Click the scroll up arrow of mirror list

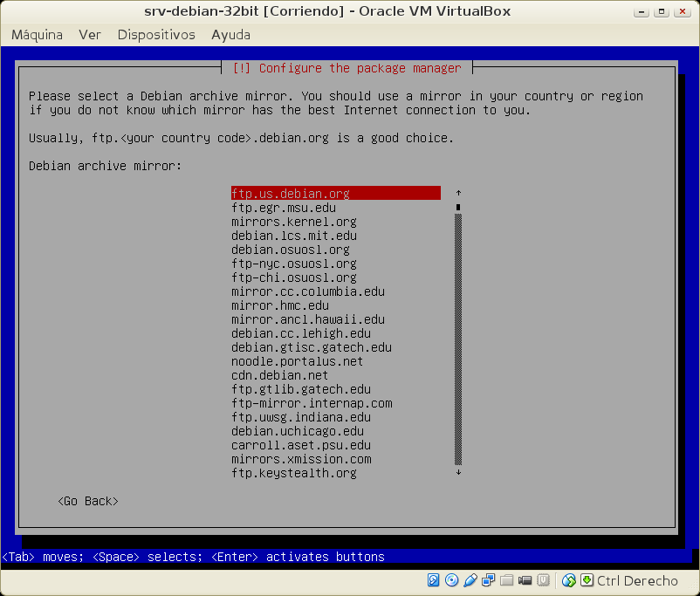click(x=458, y=193)
